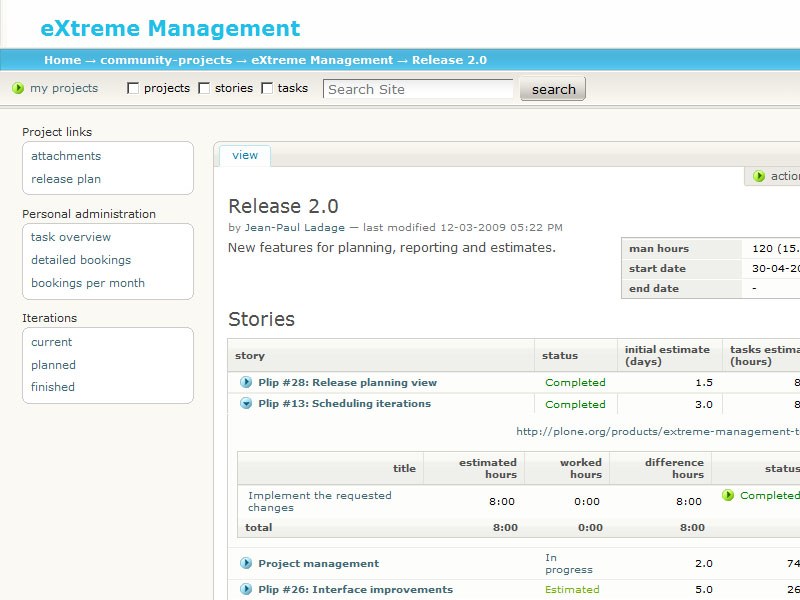Tick the stories search checkbox
Image resolution: width=800 pixels, height=600 pixels.
204,89
